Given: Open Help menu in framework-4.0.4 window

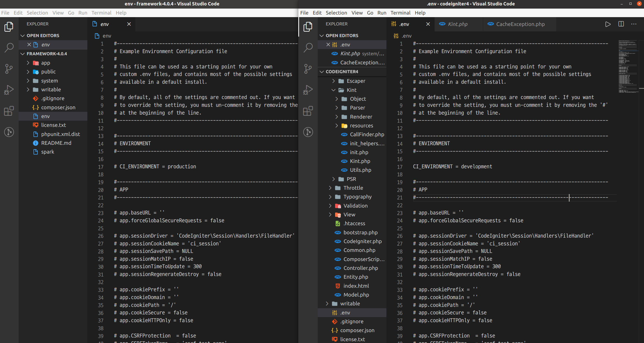Looking at the screenshot, I should pos(121,13).
